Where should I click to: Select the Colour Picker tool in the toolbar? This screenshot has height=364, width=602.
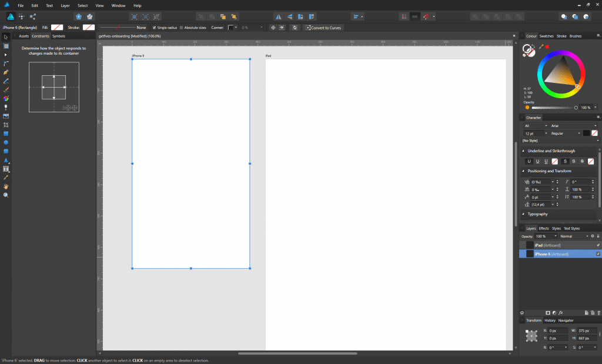[5, 178]
